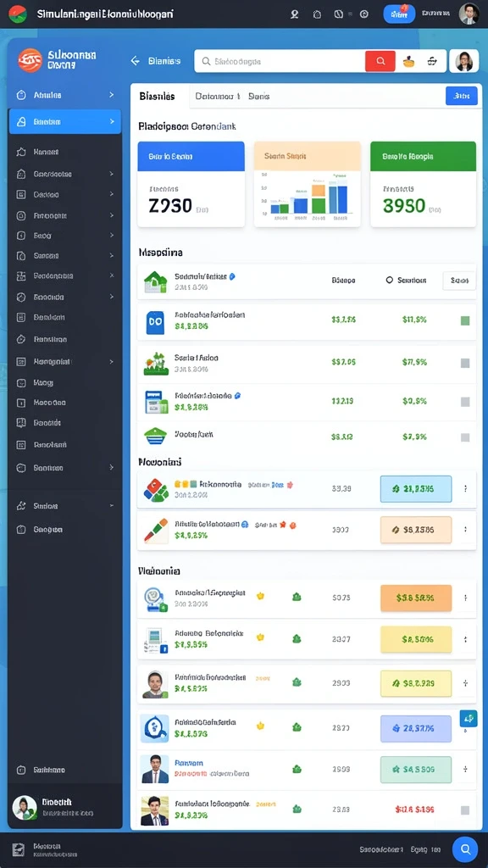The image size is (488, 868).
Task: Open avatar of the man wearing a cap
Action: (155, 684)
